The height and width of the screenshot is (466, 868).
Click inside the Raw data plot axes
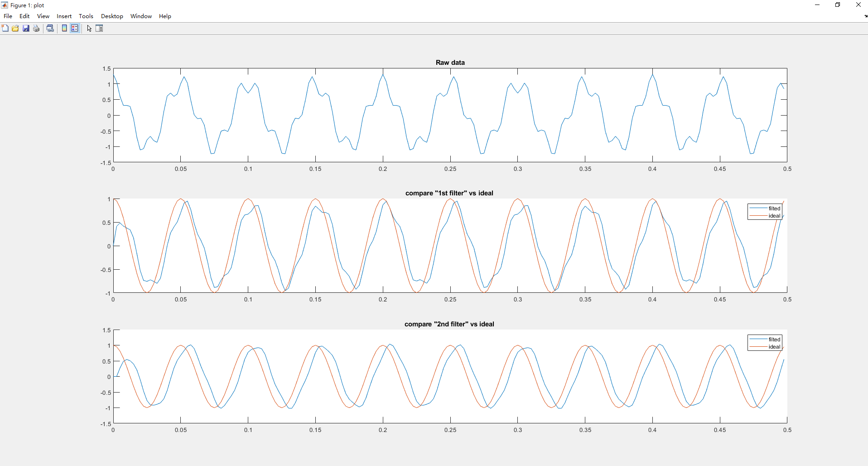pyautogui.click(x=450, y=115)
